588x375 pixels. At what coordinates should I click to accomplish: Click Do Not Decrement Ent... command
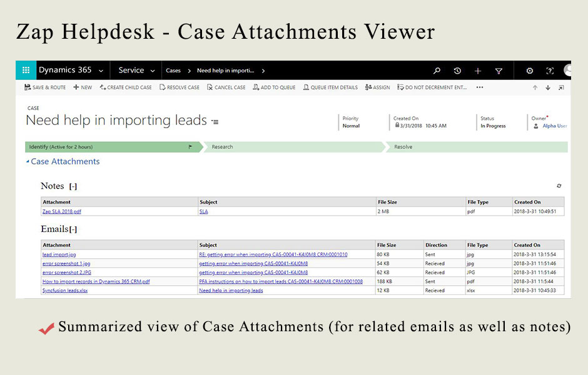(x=432, y=87)
